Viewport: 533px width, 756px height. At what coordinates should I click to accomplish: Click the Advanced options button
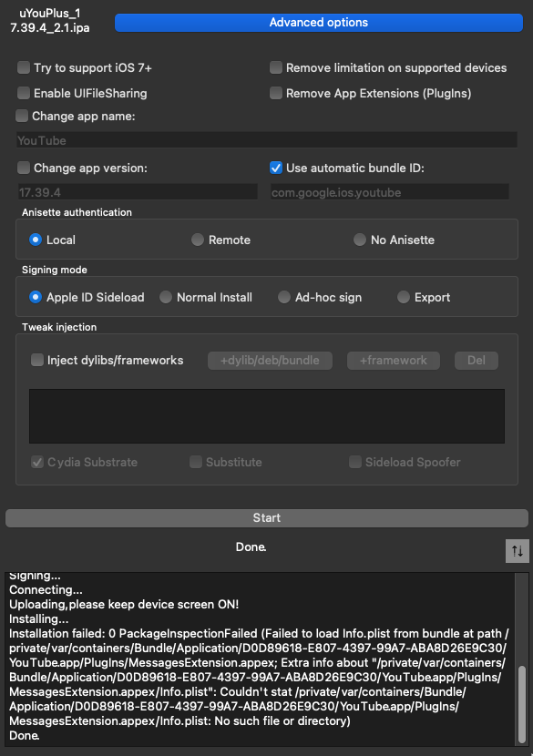(318, 23)
